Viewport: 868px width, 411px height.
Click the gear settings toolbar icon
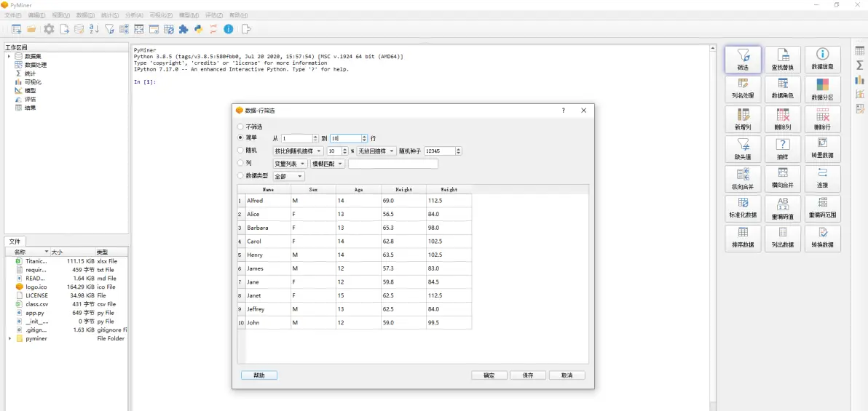tap(50, 29)
